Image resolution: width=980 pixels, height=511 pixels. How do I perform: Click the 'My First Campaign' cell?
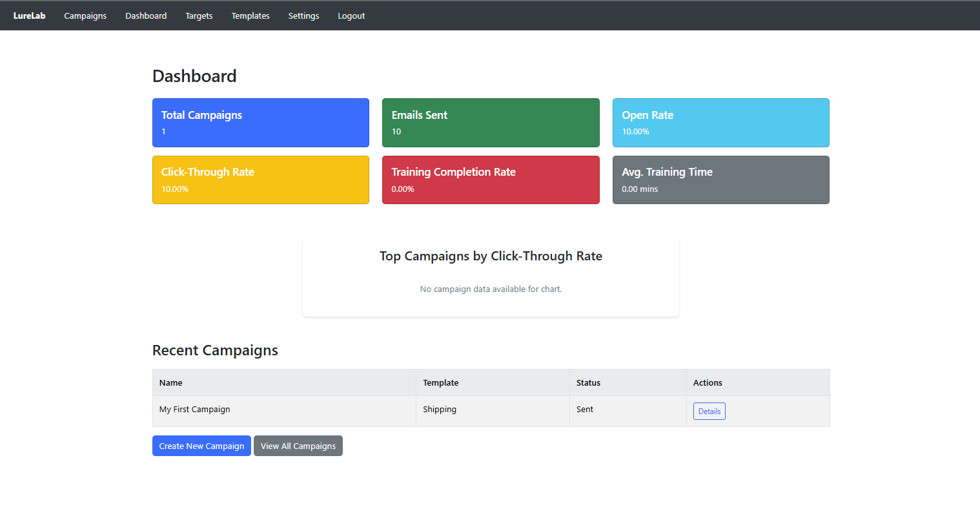point(284,411)
